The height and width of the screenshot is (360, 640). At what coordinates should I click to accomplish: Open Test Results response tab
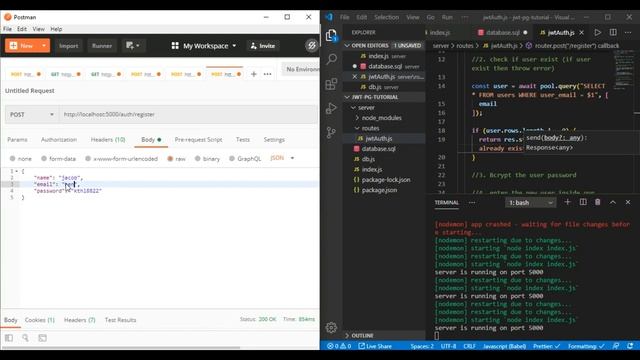click(120, 320)
